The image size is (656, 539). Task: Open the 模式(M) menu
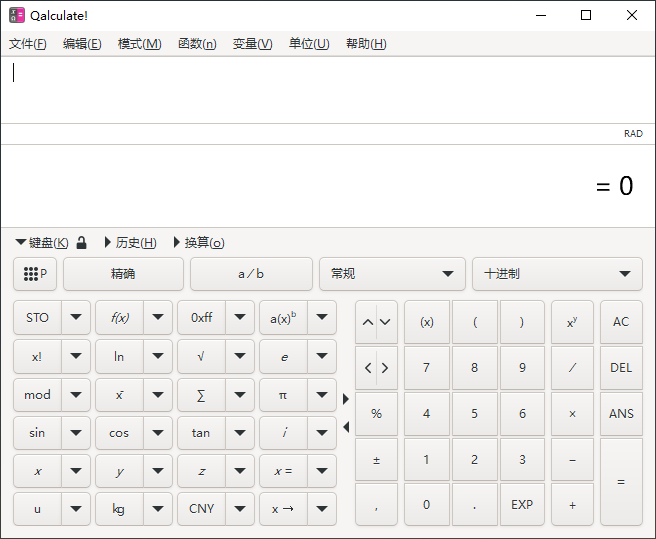(139, 44)
